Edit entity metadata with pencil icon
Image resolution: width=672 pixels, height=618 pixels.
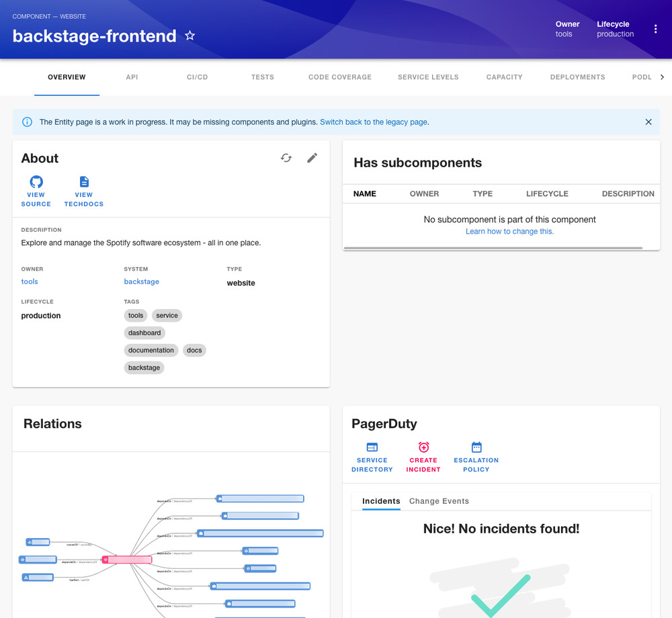point(312,158)
